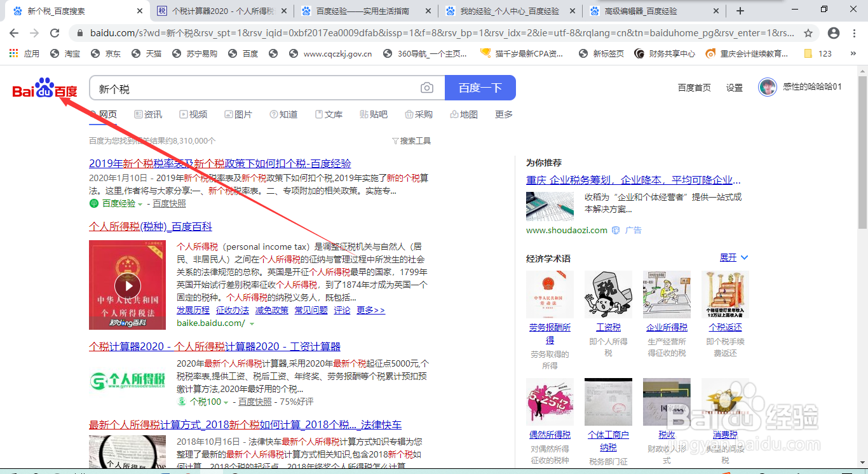Reload the page with refresh icon
The width and height of the screenshot is (868, 474).
coord(55,33)
